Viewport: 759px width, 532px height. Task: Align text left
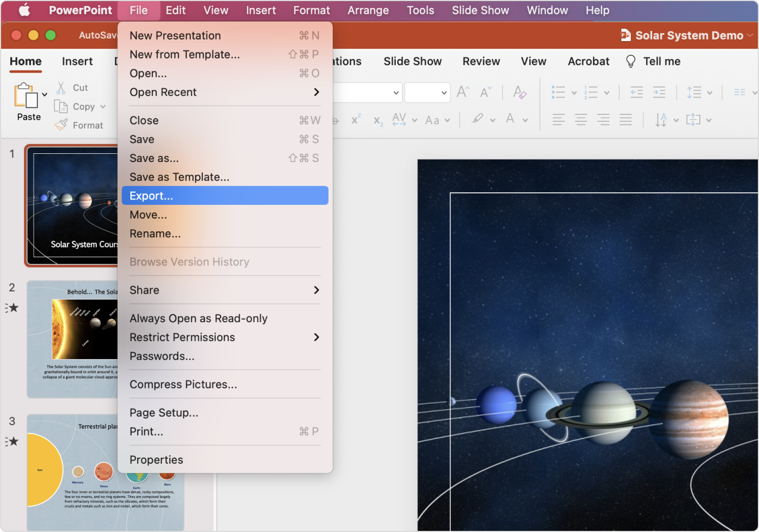(x=558, y=120)
